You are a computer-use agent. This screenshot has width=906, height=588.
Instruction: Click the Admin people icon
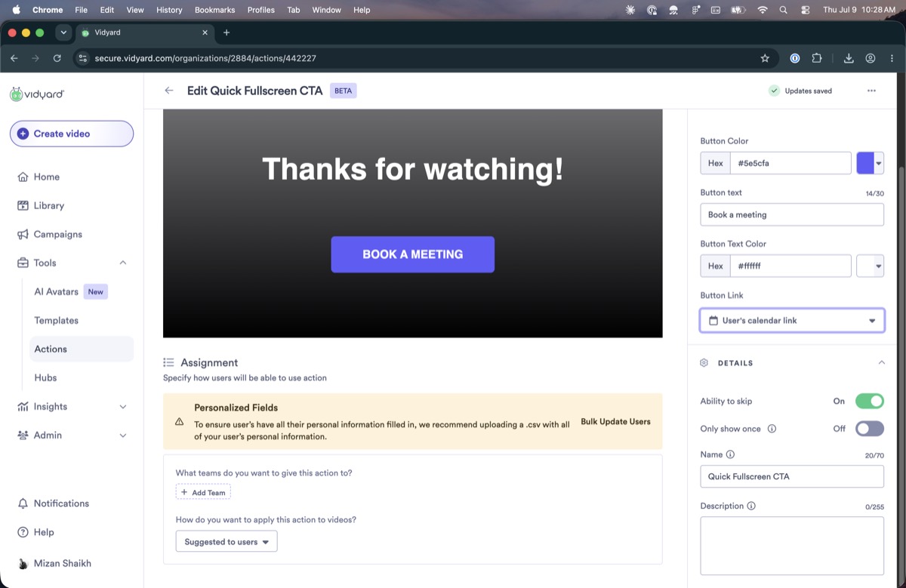click(23, 435)
